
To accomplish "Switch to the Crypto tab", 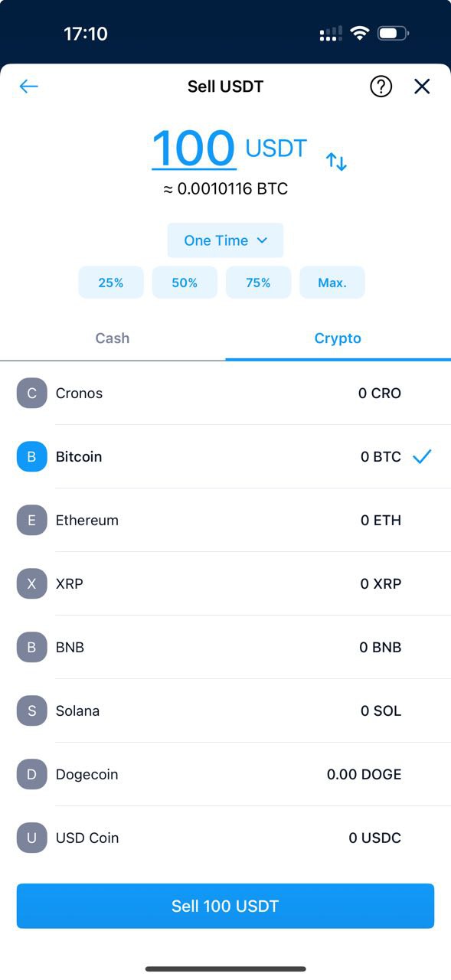I will (338, 338).
